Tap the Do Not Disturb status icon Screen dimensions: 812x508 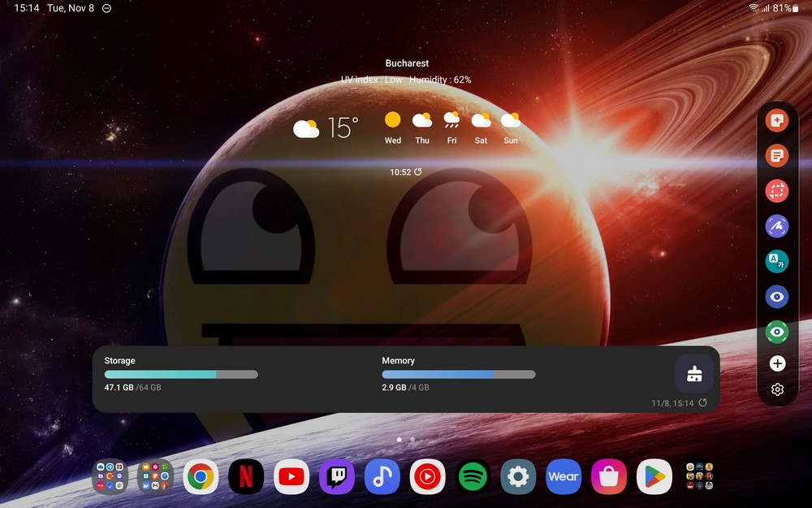click(107, 8)
